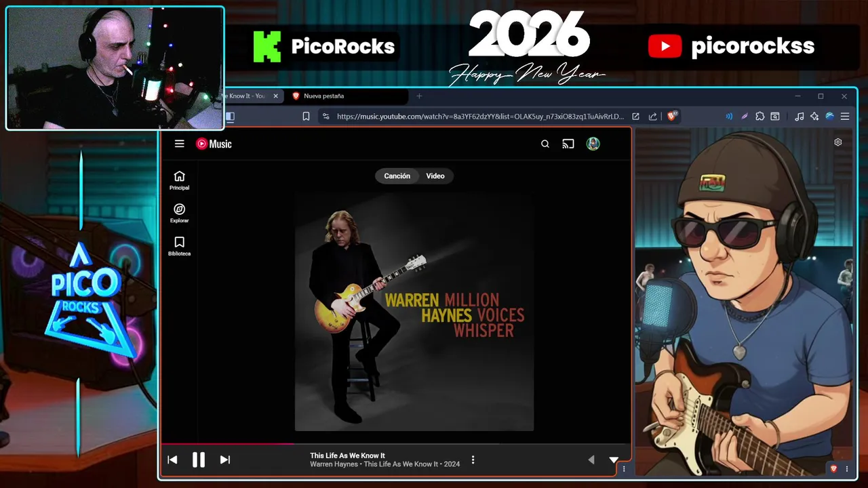Viewport: 868px width, 488px height.
Task: Toggle the browser sidebar panel
Action: click(230, 117)
